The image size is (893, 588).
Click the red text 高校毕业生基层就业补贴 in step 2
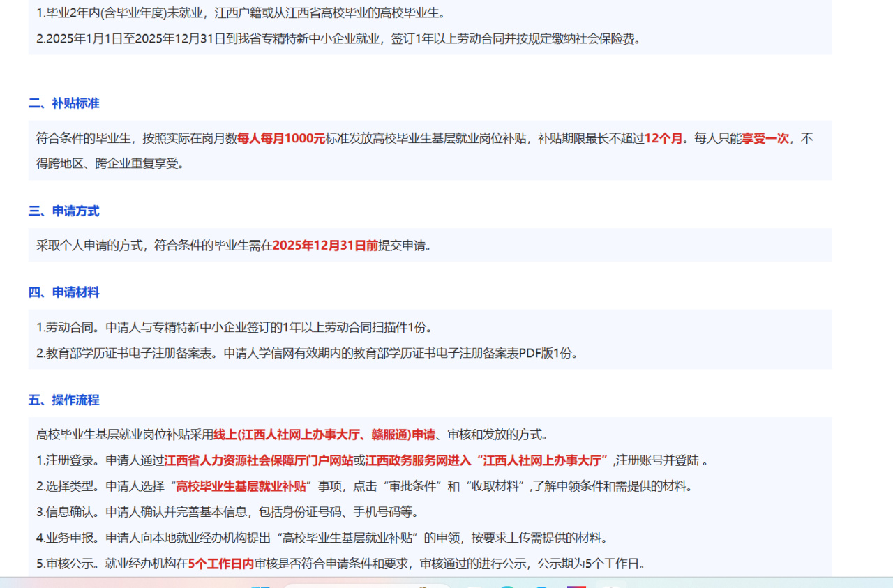[241, 486]
